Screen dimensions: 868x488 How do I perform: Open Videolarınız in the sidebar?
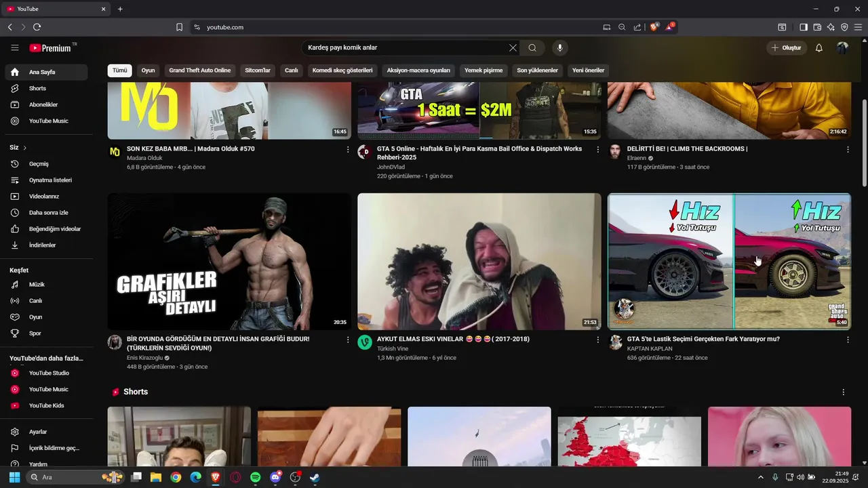pos(47,197)
